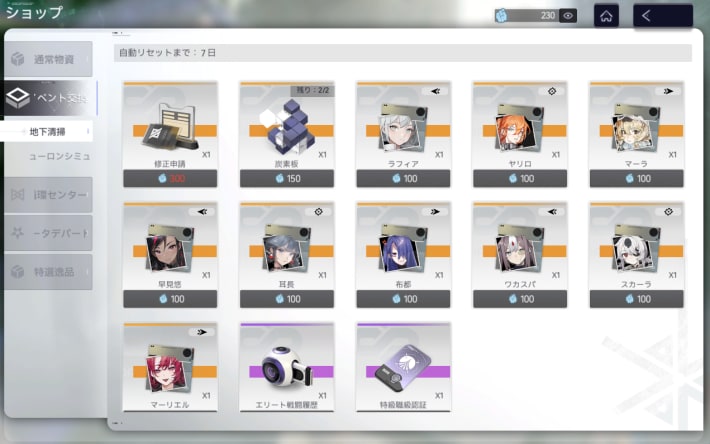Click the ショップ screen title

34,12
